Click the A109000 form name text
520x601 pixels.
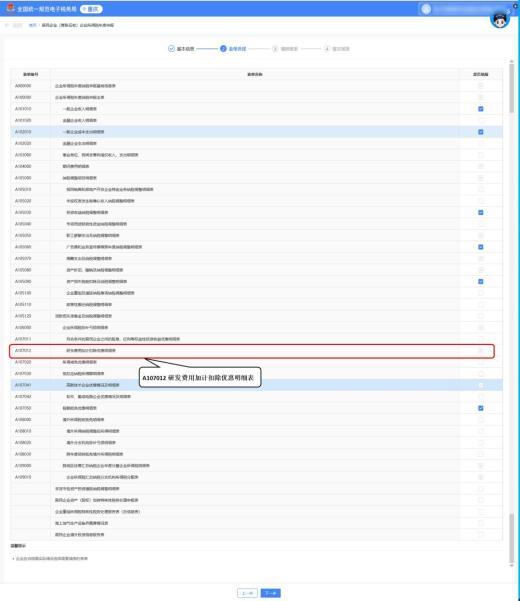106,465
